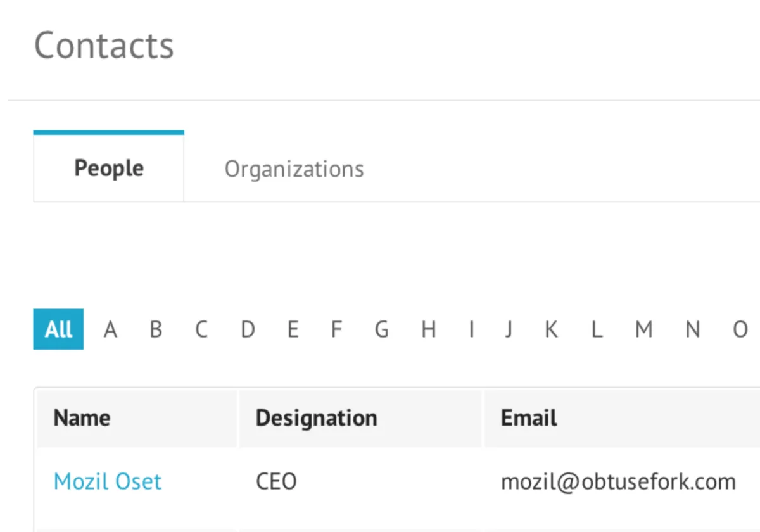Switch to the People tab
This screenshot has height=532, width=760.
109,168
